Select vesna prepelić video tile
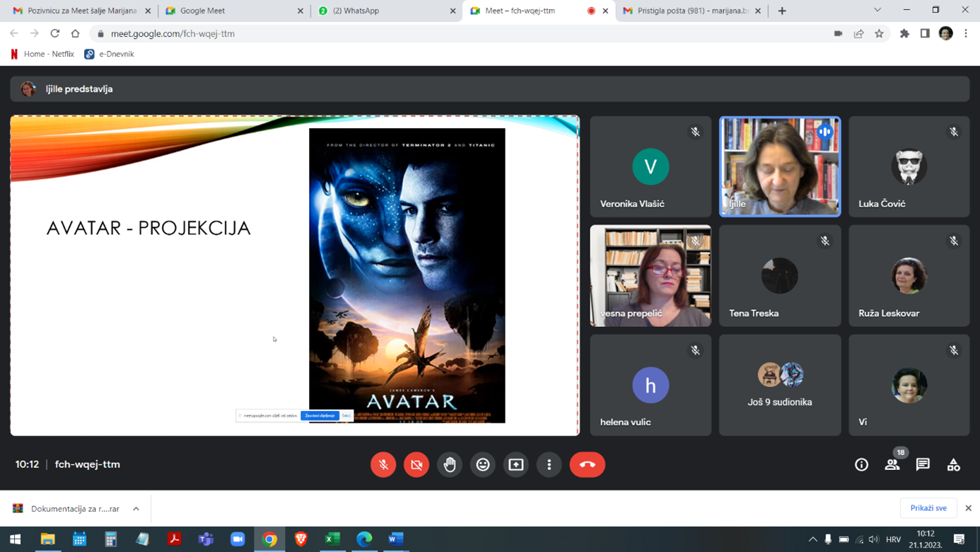 pyautogui.click(x=651, y=276)
